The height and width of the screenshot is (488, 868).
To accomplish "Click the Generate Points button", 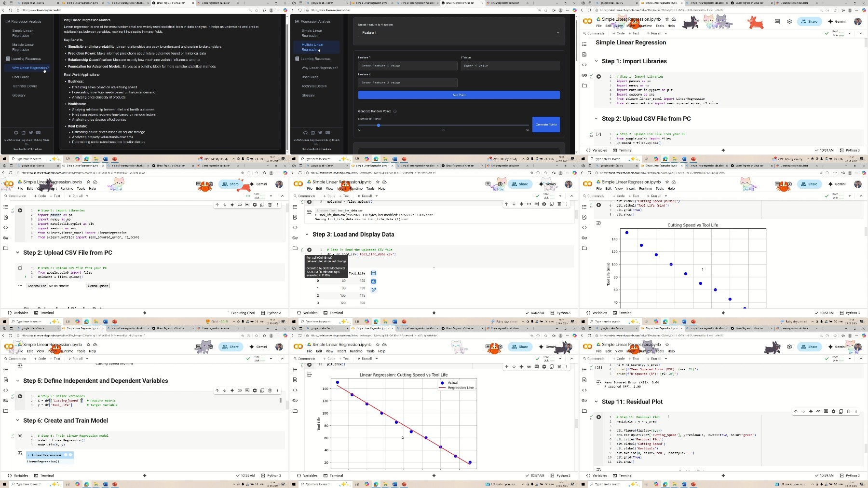I will point(546,125).
